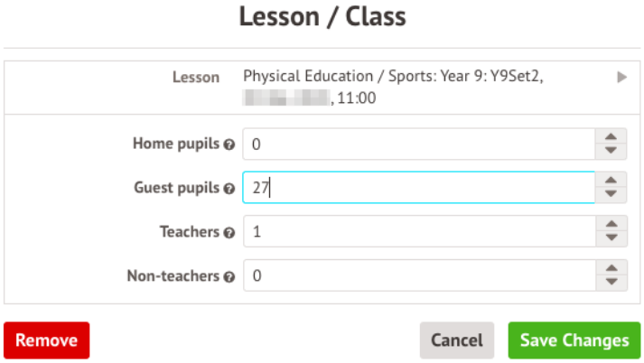
Task: Decrease Guest pupils with down arrow
Action: [611, 195]
